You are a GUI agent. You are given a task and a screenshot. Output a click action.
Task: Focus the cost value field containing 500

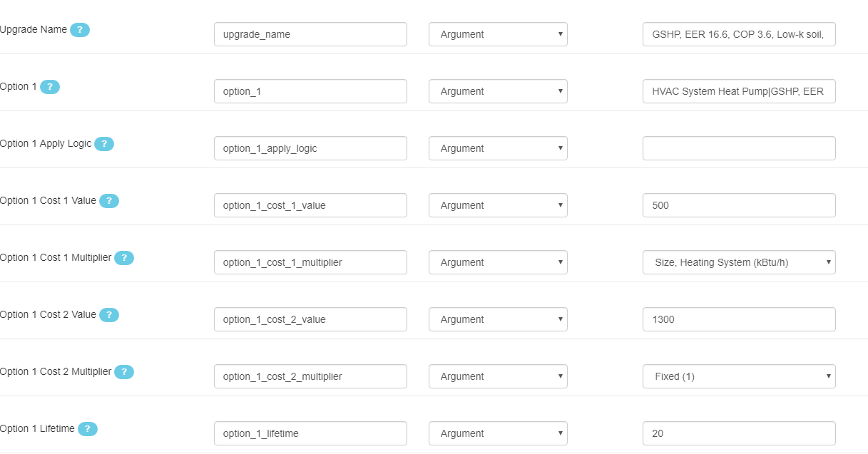pyautogui.click(x=739, y=205)
